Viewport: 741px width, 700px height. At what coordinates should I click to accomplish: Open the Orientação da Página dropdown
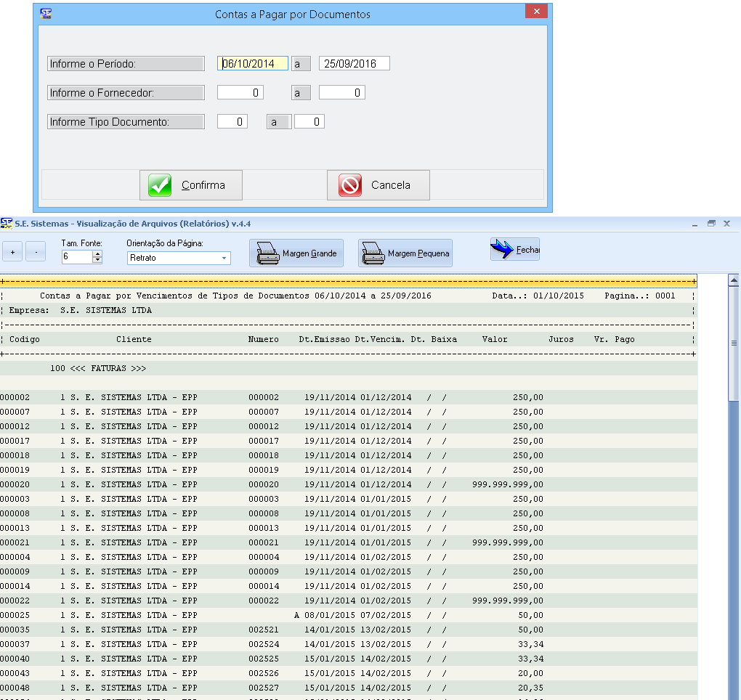pyautogui.click(x=224, y=258)
